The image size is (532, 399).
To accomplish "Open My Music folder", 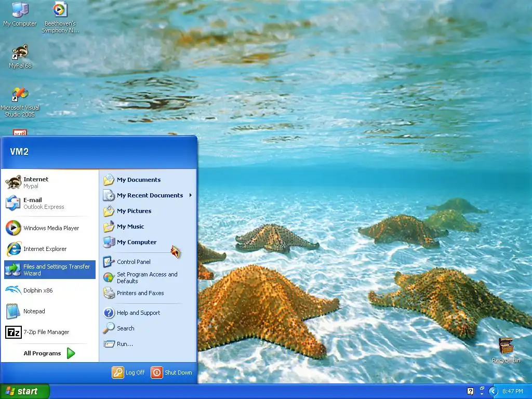I will [148, 227].
